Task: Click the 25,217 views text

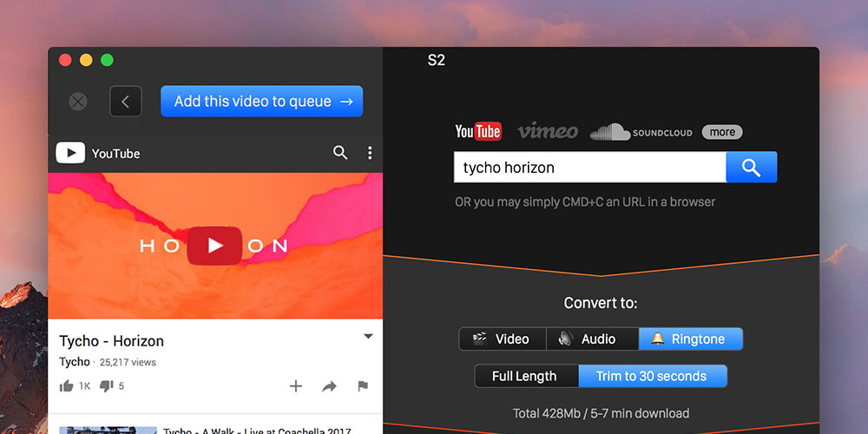Action: coord(128,363)
